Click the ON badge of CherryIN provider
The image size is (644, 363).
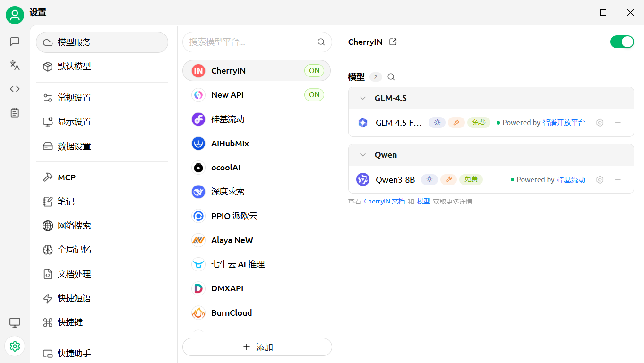pyautogui.click(x=314, y=71)
